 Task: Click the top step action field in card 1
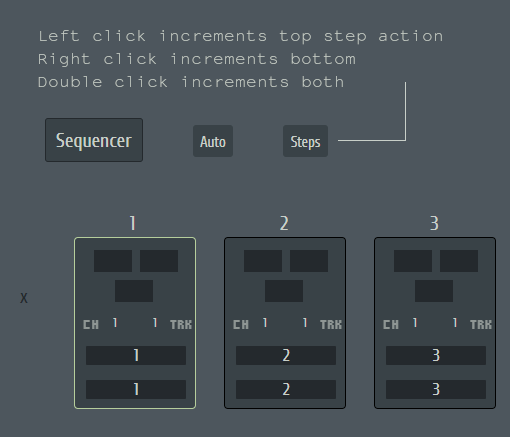[x=136, y=355]
